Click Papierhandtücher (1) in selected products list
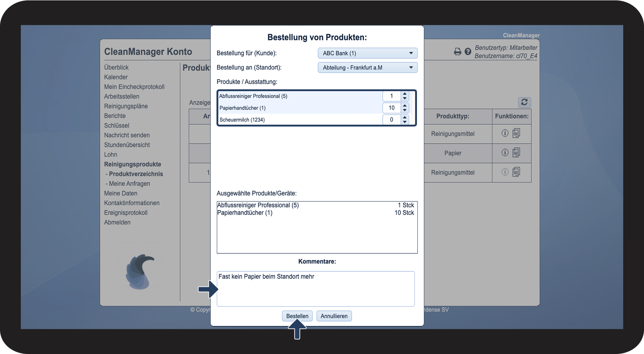This screenshot has width=644, height=354. pos(245,213)
